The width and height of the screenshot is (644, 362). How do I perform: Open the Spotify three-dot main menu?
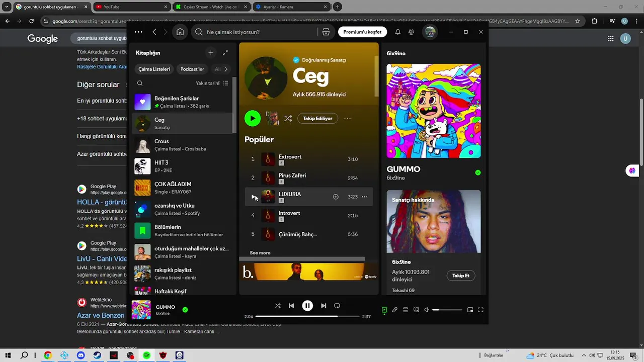click(138, 32)
